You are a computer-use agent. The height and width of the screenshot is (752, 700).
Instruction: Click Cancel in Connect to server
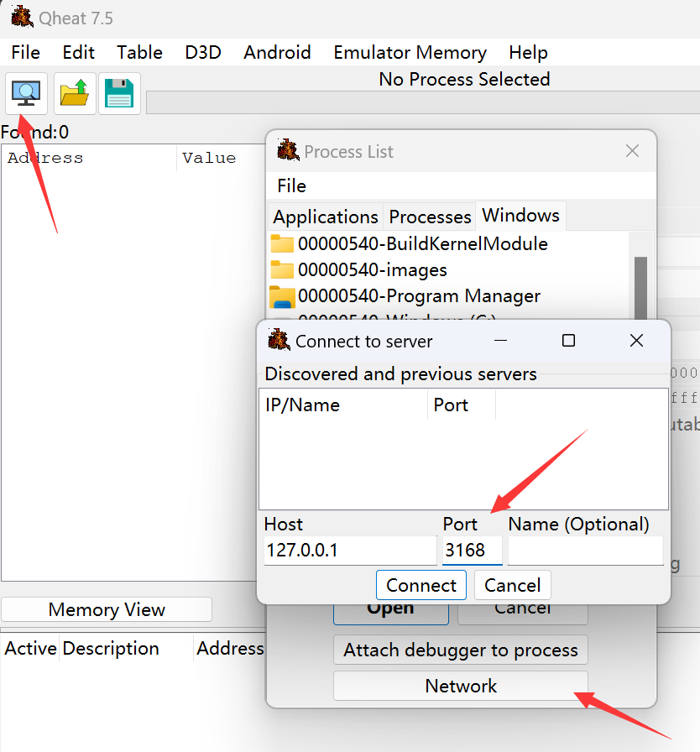click(x=512, y=585)
